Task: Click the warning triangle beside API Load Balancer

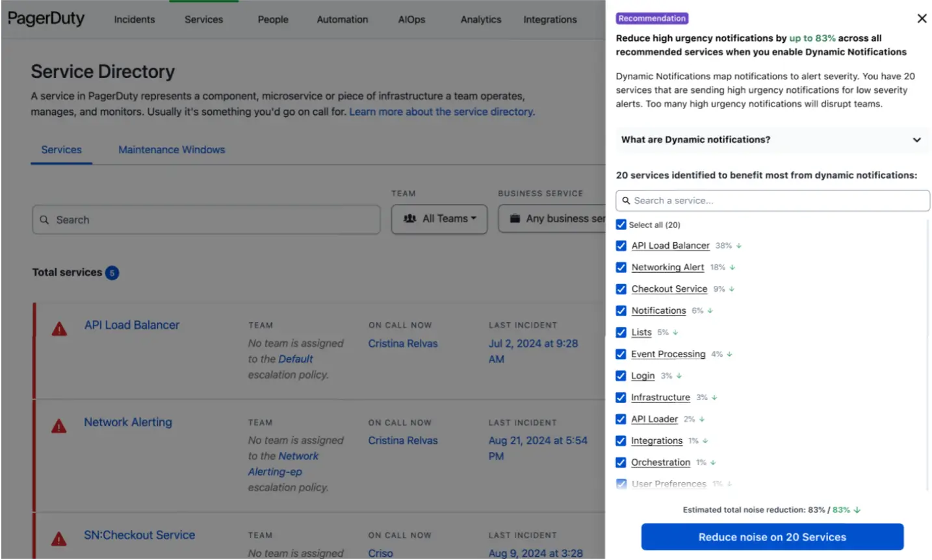Action: (x=59, y=329)
